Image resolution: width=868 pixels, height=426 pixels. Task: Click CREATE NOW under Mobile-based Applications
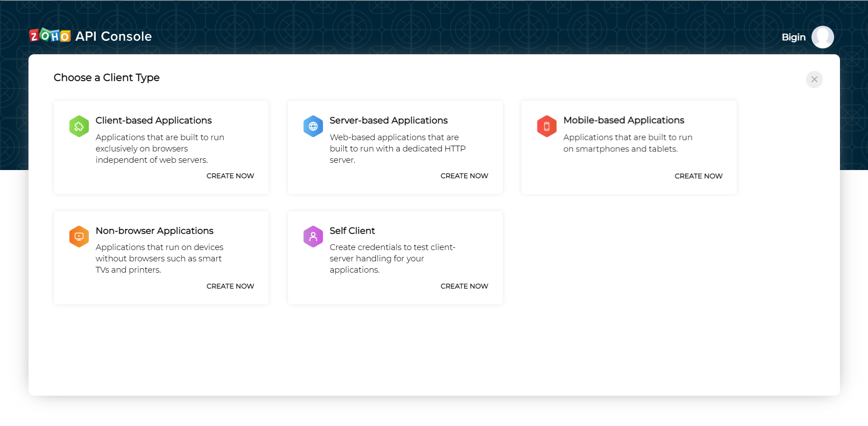[x=698, y=176]
